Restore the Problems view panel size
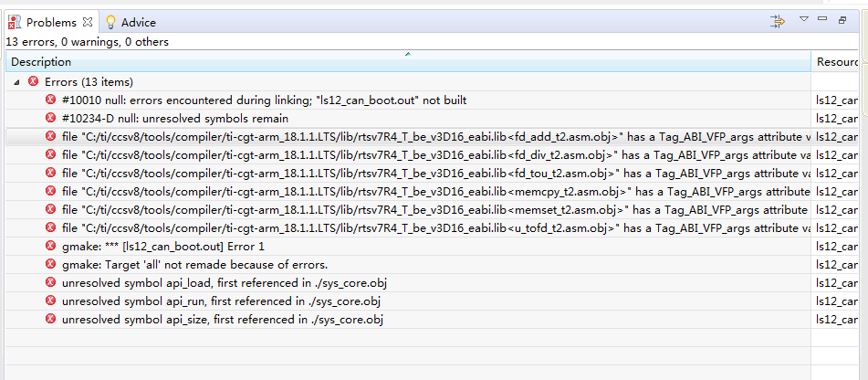 (842, 19)
